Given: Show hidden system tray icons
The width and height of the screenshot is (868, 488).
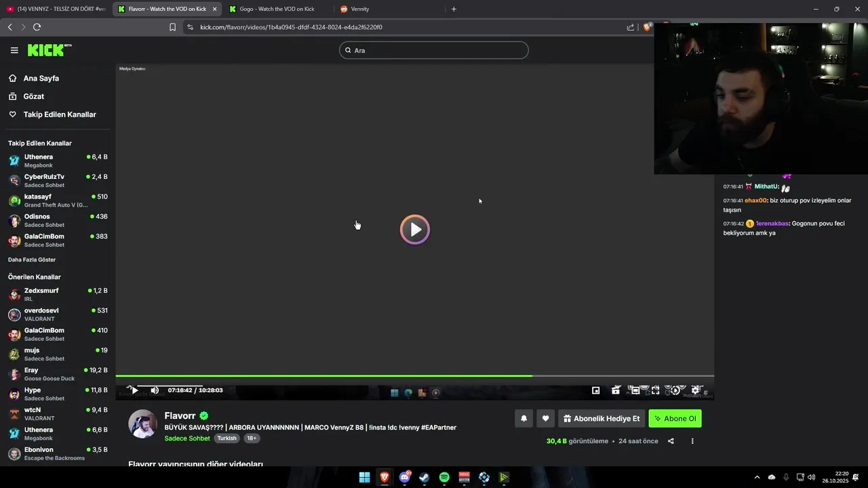Looking at the screenshot, I should 757,477.
